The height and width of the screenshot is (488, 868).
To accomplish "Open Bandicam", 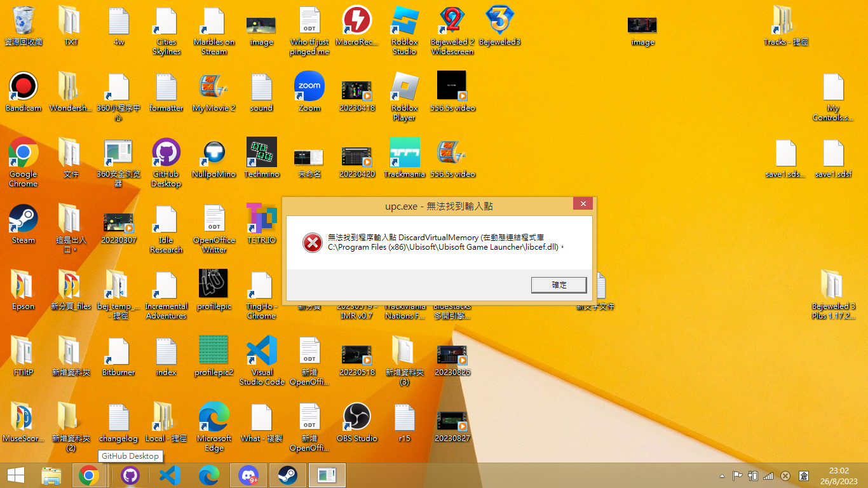I will coord(23,86).
